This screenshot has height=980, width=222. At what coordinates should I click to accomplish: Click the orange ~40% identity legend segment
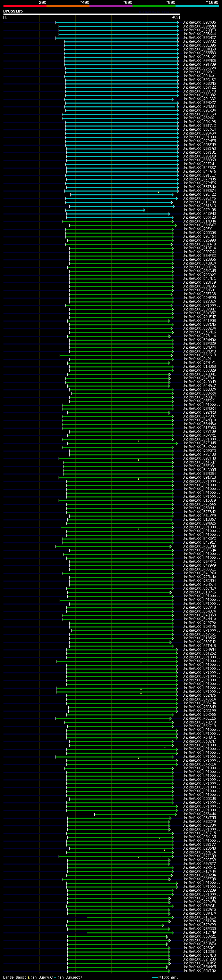point(68,7)
